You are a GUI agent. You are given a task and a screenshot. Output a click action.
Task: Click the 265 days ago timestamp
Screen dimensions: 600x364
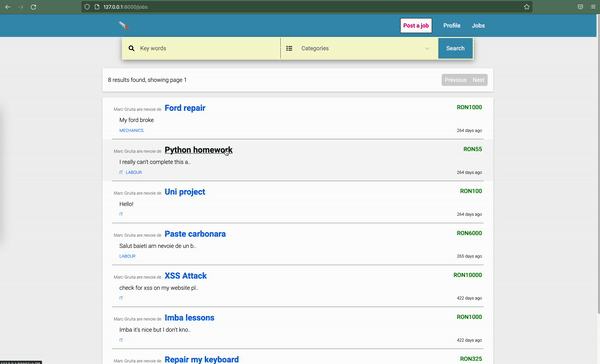(x=469, y=256)
